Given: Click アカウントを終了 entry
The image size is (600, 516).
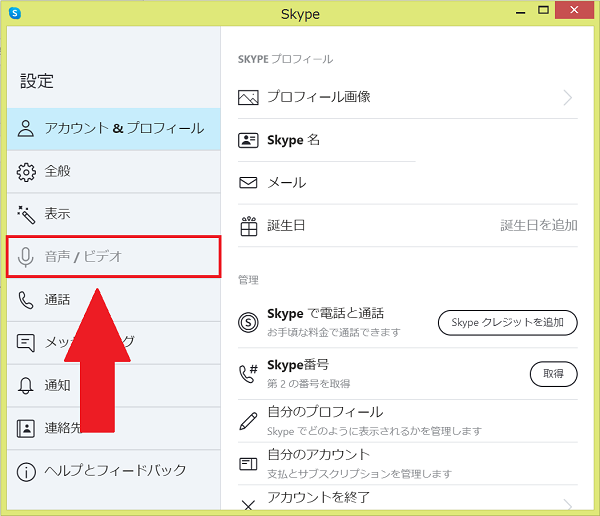Looking at the screenshot, I should tap(408, 498).
